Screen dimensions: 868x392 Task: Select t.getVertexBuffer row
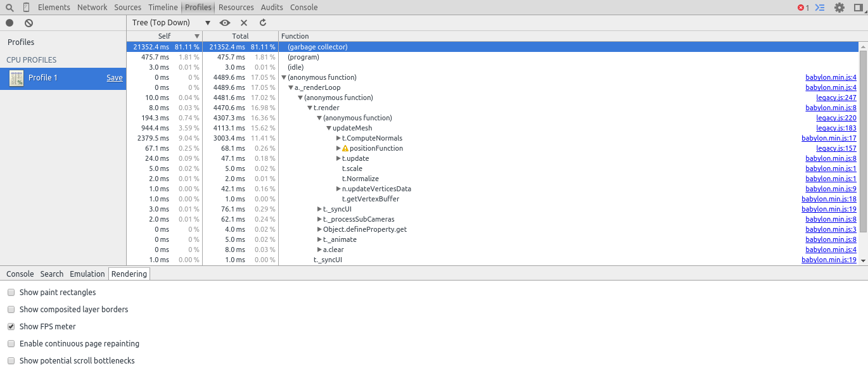click(x=492, y=199)
